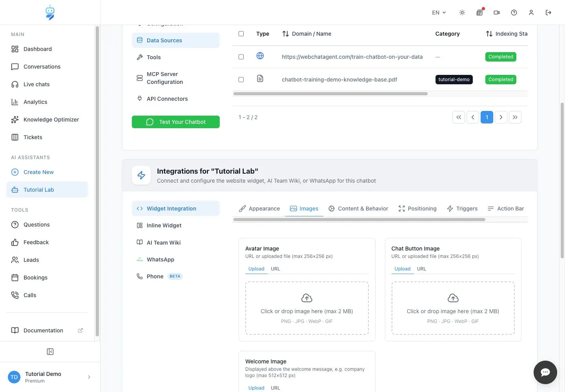Image resolution: width=565 pixels, height=392 pixels.
Task: Click the tabs horizontal scrollbar under Appearance
Action: click(x=359, y=220)
